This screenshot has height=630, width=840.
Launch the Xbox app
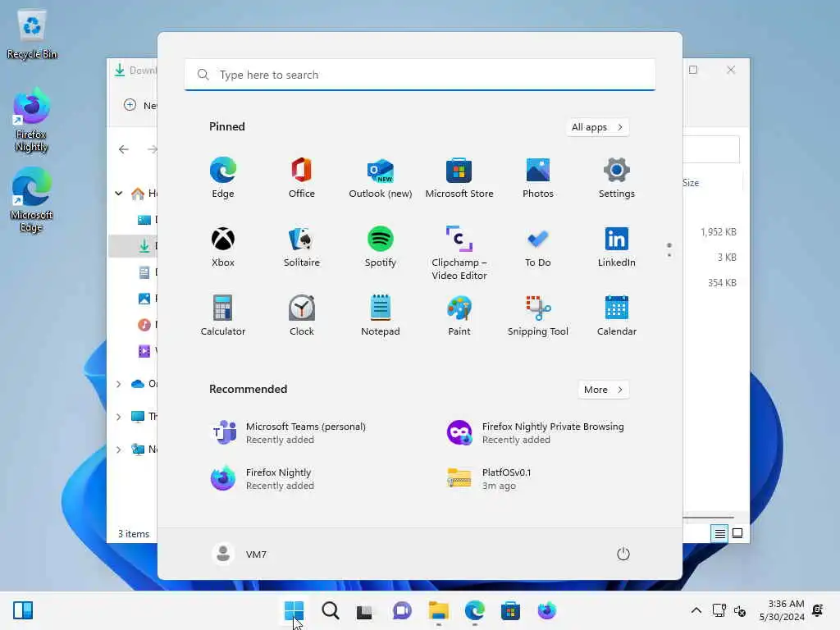(x=223, y=247)
